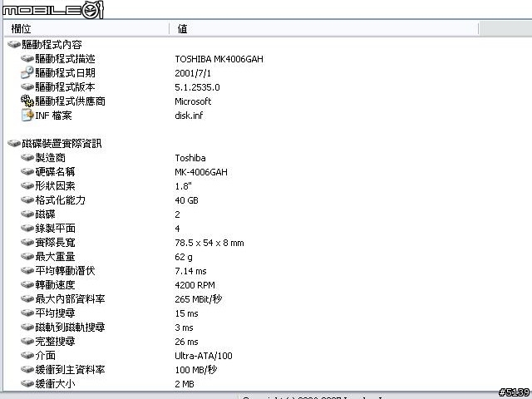The width and height of the screenshot is (532, 399).
Task: Click the icon beside 磁軌到磁軌搜尋
Action: point(27,327)
